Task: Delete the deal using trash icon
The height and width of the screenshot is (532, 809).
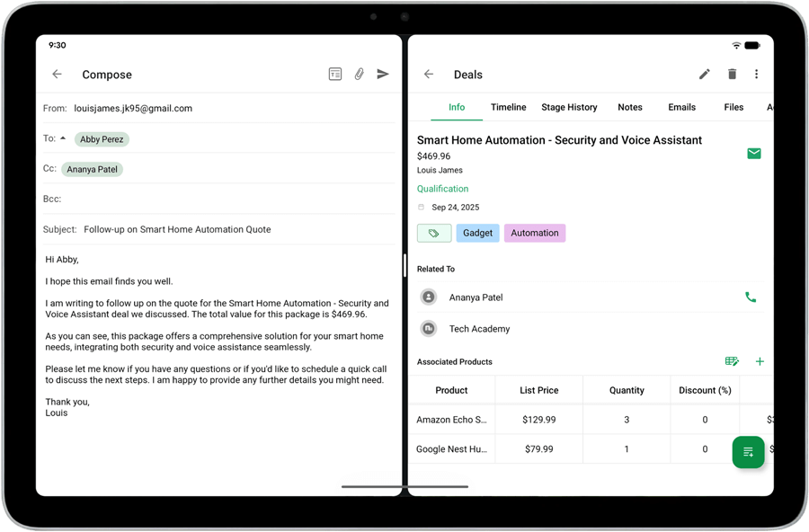Action: pyautogui.click(x=732, y=75)
